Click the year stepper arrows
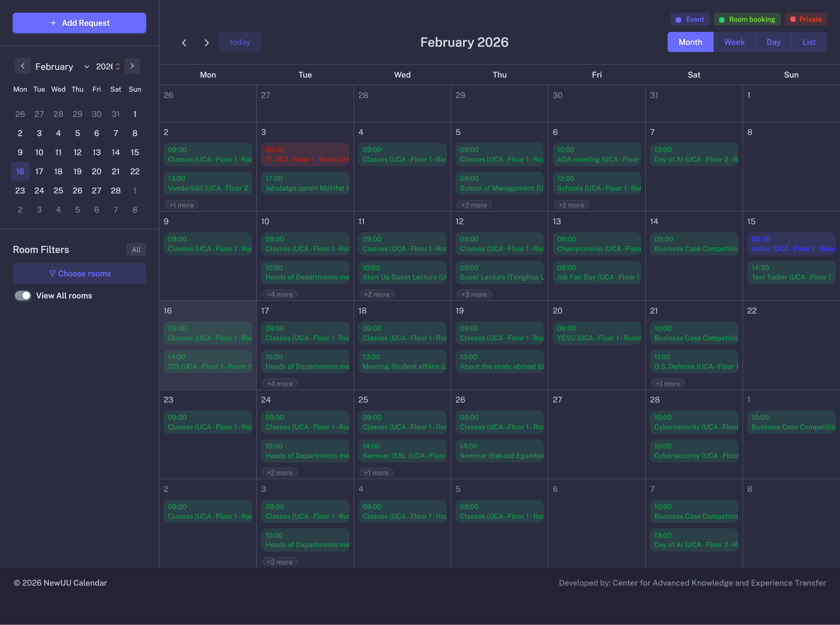Image resolution: width=840 pixels, height=625 pixels. pyautogui.click(x=118, y=67)
